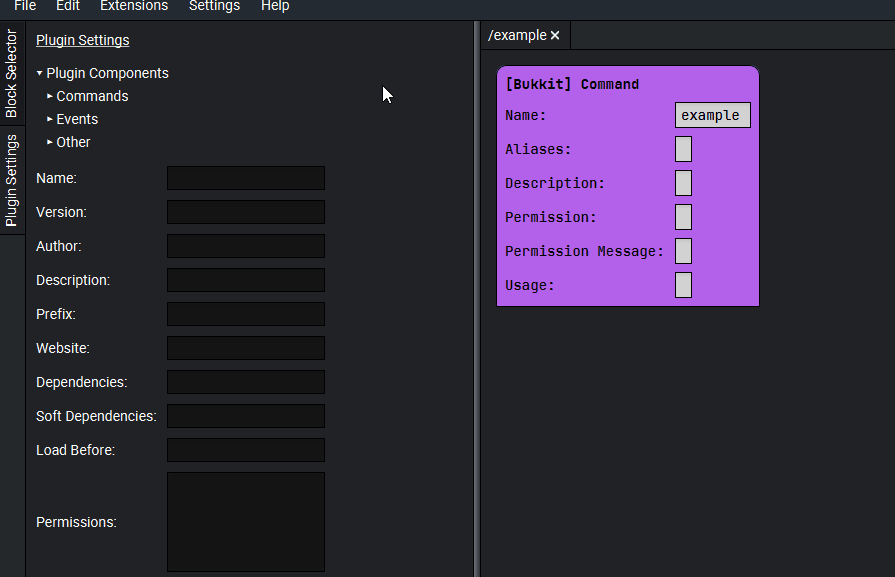Click the 'Aliases:' label in block

tap(538, 150)
